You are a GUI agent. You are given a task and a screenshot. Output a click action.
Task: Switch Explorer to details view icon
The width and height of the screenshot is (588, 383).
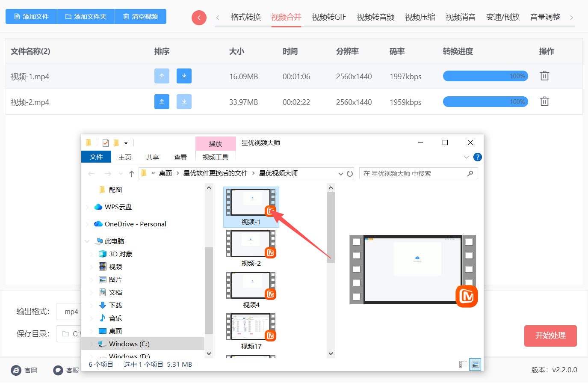(463, 364)
